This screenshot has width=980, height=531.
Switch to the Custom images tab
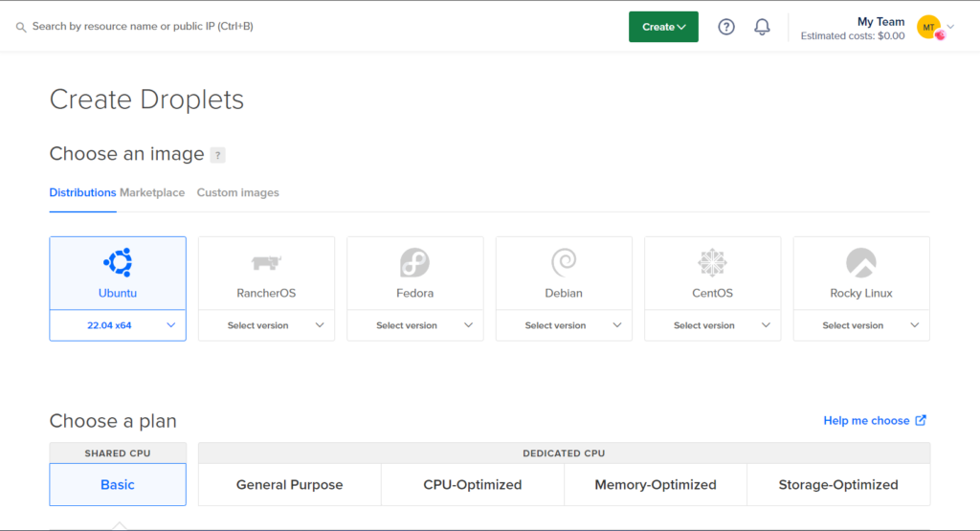(238, 192)
